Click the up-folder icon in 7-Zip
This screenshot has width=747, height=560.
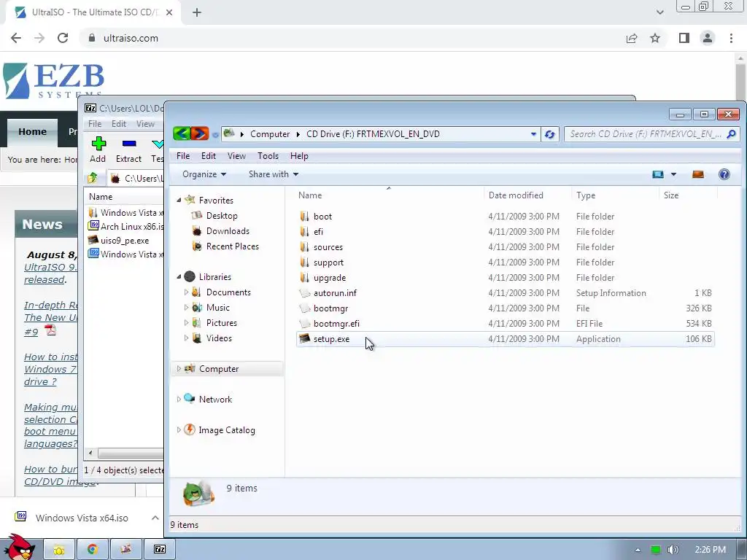(x=93, y=178)
